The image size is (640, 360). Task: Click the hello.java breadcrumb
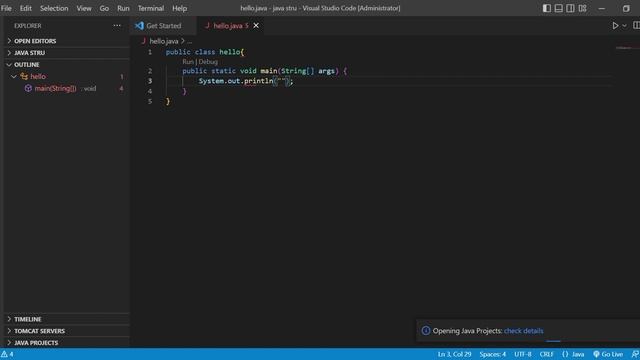164,41
